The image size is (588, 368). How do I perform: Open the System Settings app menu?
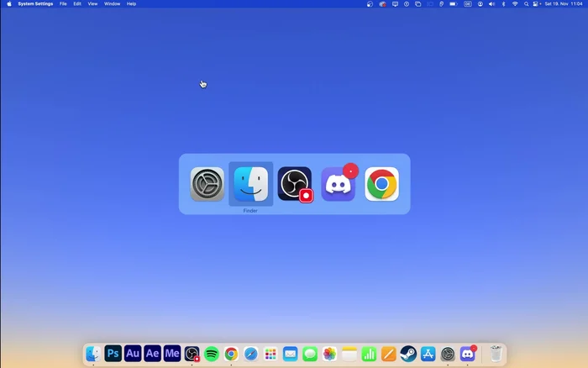(35, 3)
